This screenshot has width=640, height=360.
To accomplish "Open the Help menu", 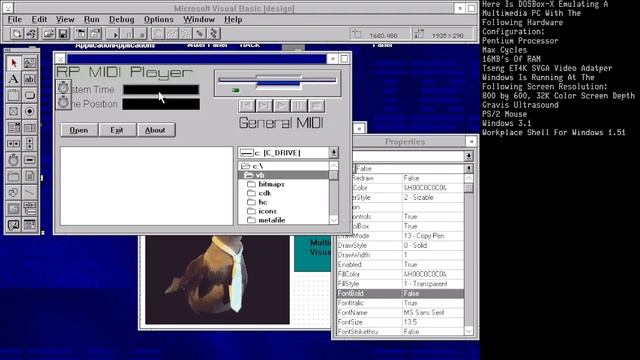I will pyautogui.click(x=233, y=19).
